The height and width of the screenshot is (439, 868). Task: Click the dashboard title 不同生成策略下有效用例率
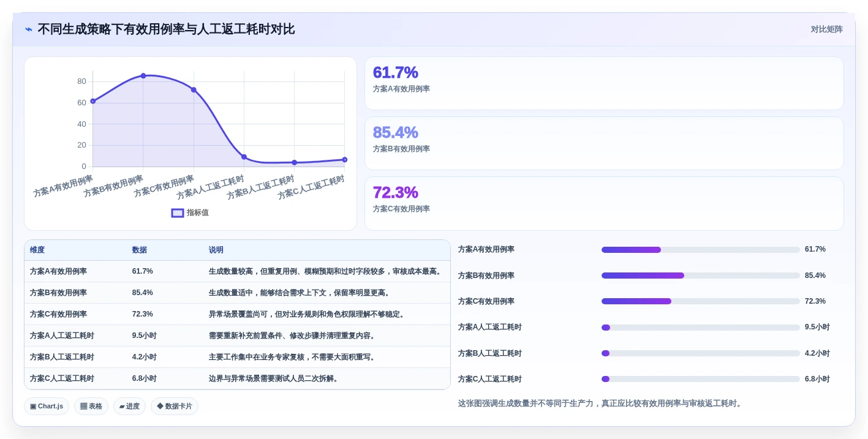click(166, 29)
